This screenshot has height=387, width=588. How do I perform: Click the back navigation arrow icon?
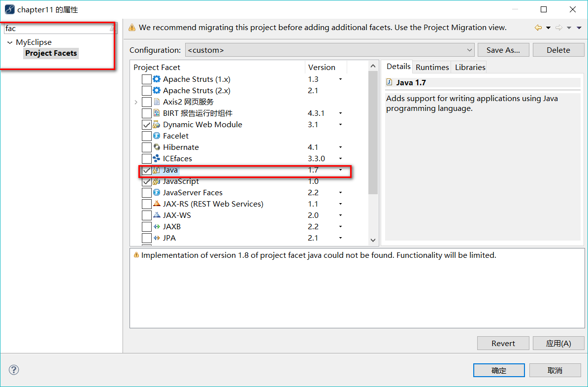pyautogui.click(x=538, y=28)
